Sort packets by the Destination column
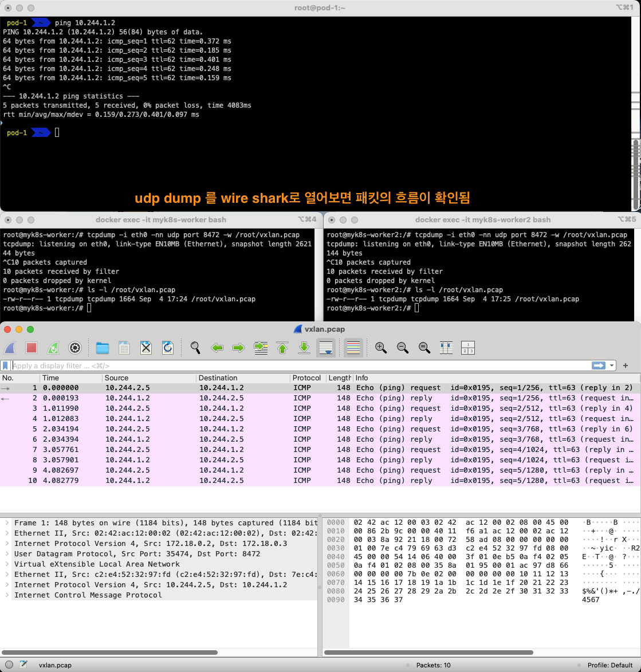The width and height of the screenshot is (641, 672). (243, 378)
